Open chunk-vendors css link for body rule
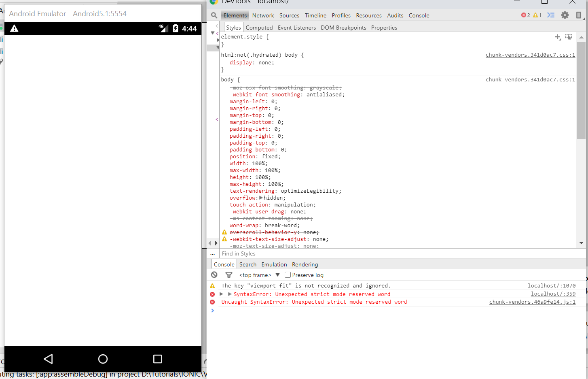This screenshot has height=379, width=588. click(530, 80)
